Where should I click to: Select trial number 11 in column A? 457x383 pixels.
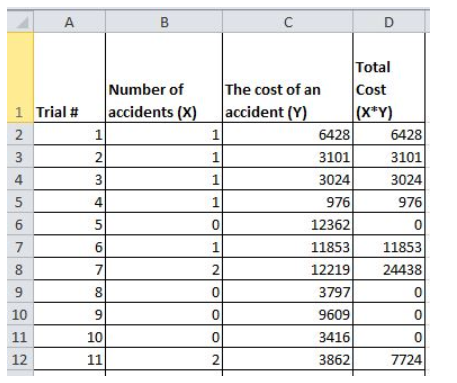tap(69, 359)
